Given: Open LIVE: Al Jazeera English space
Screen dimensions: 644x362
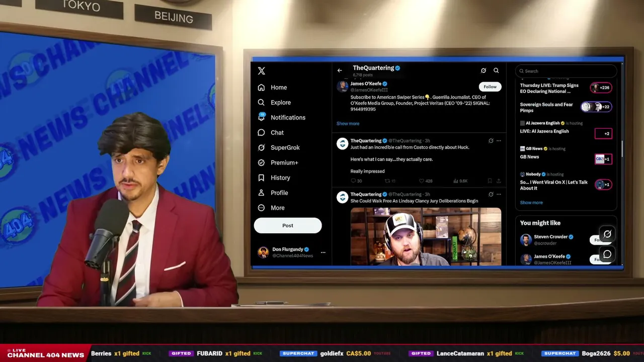Looking at the screenshot, I should coord(544,131).
